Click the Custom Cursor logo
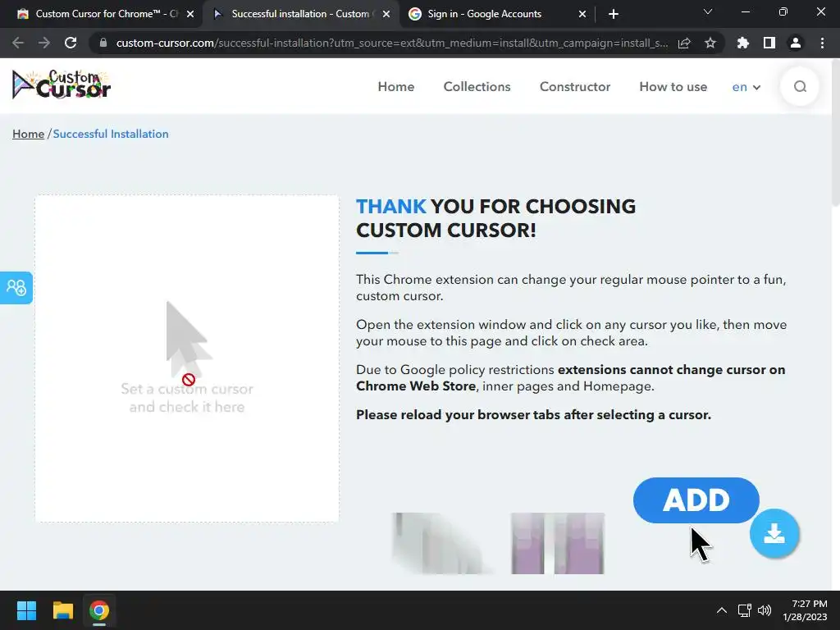The image size is (840, 630). (x=61, y=85)
